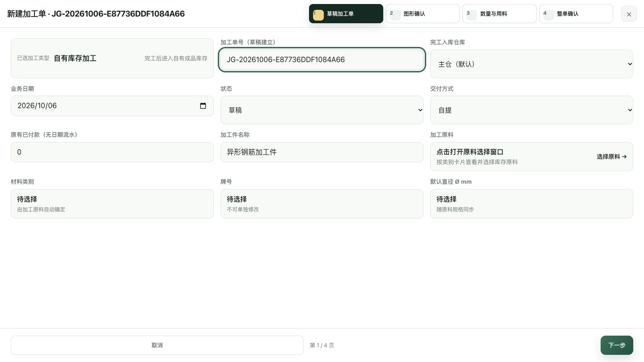Image resolution: width=644 pixels, height=362 pixels.
Task: Close the 新建加工单 dialog with the X button
Action: tap(629, 14)
